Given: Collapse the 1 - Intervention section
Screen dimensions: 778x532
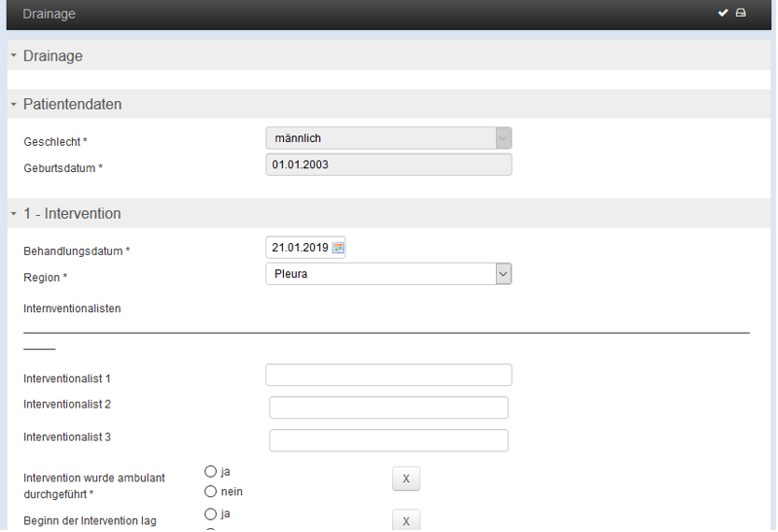Looking at the screenshot, I should pos(14,214).
